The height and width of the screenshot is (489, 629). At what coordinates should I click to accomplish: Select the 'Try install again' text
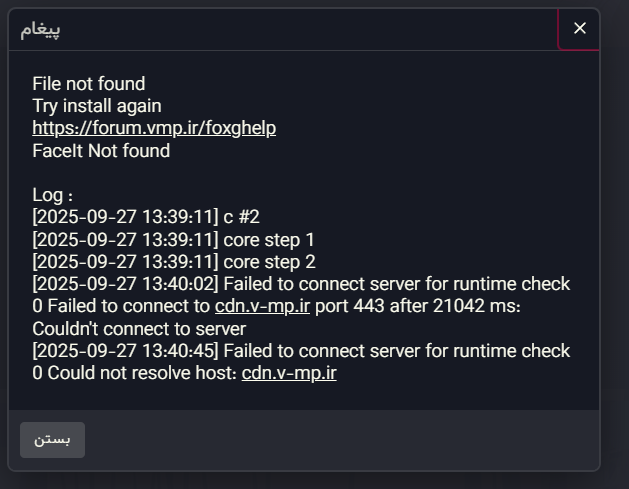click(x=96, y=106)
